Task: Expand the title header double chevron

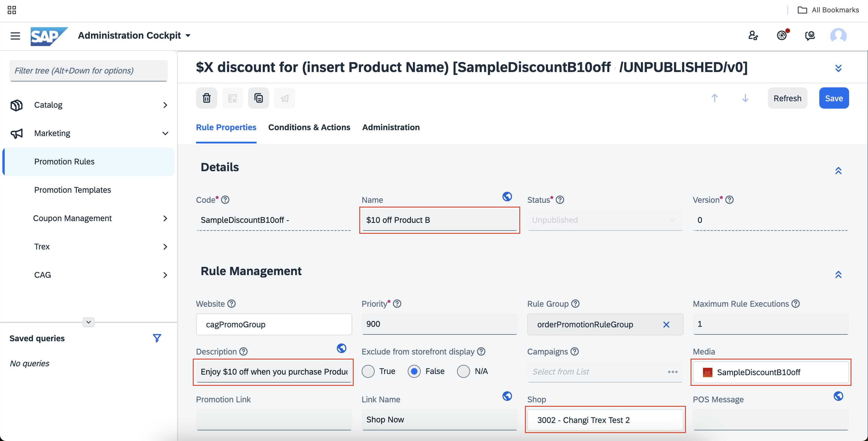Action: [x=838, y=68]
